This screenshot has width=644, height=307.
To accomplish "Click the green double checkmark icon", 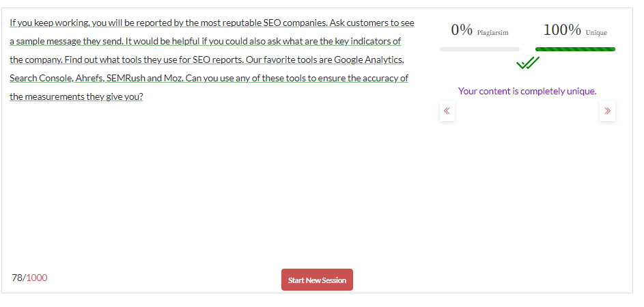I will 527,63.
